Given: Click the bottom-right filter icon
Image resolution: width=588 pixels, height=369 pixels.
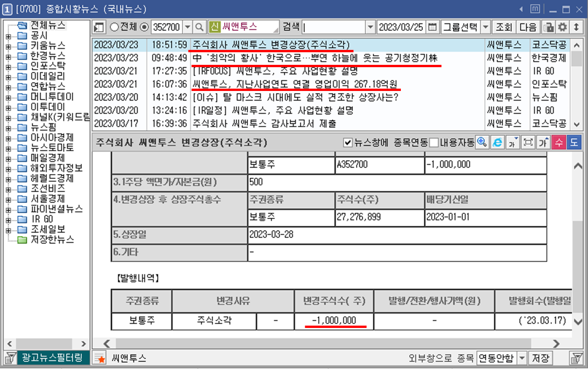Looking at the screenshot, I should point(576,358).
